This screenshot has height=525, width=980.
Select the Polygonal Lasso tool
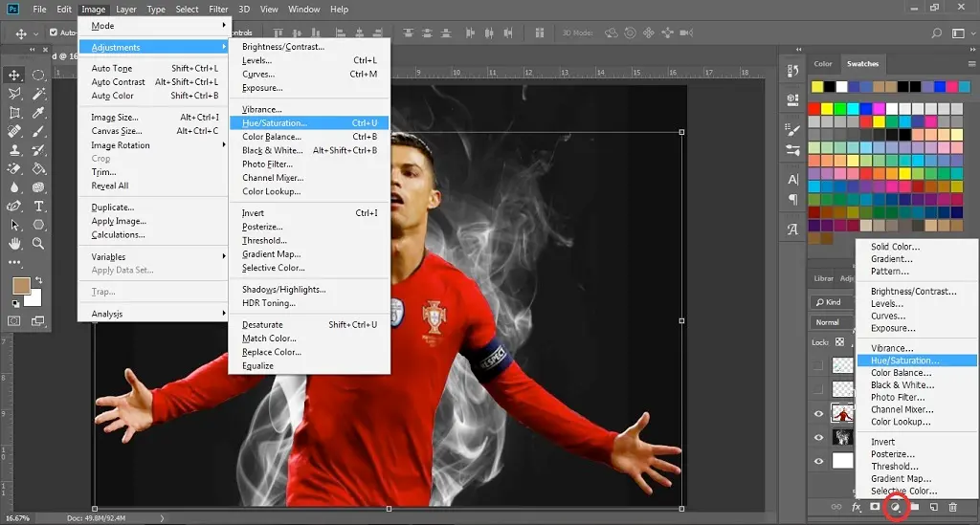[x=13, y=94]
